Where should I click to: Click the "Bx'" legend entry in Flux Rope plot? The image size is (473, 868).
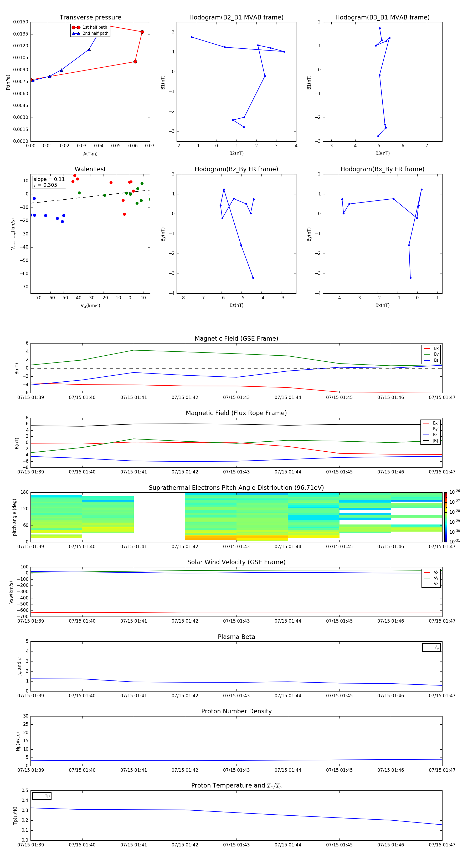pos(431,423)
